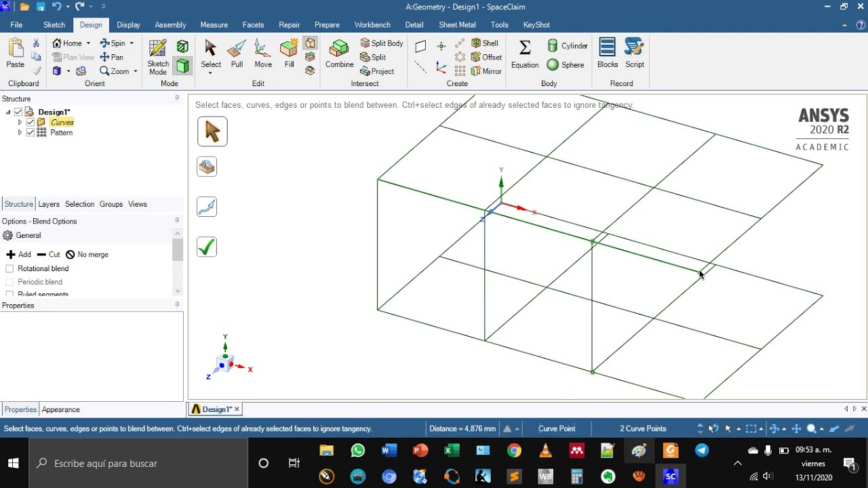868x488 pixels.
Task: Click the Select Guide Curves tool guide
Action: pyautogui.click(x=207, y=207)
